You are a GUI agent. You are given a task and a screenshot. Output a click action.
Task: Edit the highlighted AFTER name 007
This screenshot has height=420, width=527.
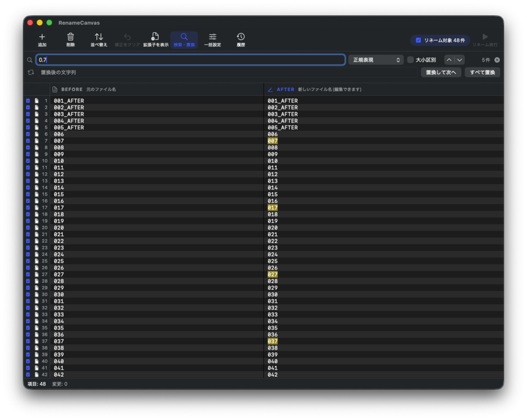[273, 141]
